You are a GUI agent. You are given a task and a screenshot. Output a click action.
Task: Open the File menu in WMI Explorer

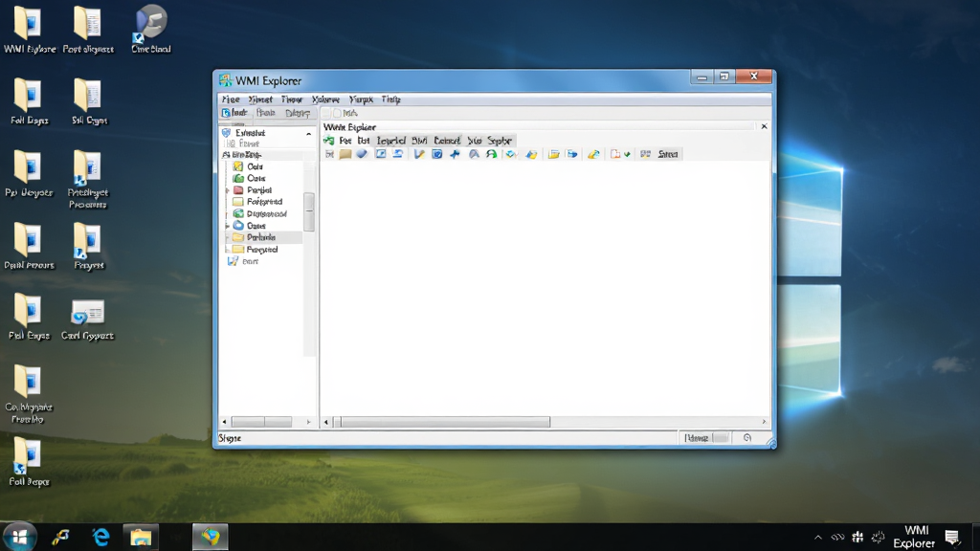pos(231,99)
